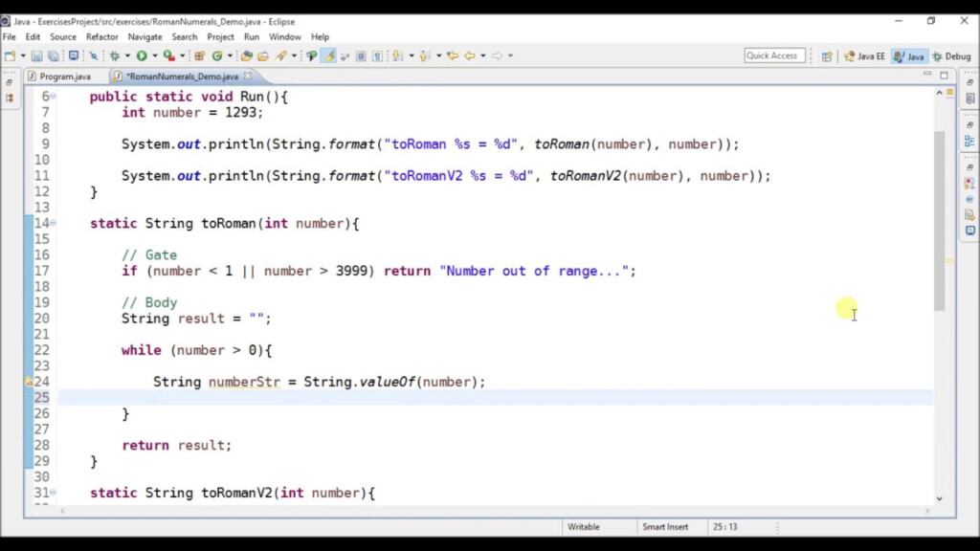Click the New Java Package icon
This screenshot has height=551, width=980.
[199, 56]
